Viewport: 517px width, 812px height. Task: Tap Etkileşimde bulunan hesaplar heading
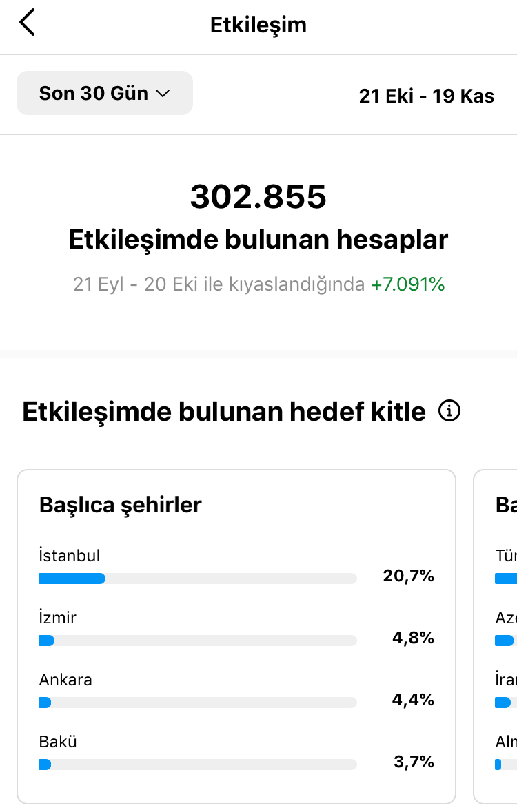pyautogui.click(x=258, y=240)
